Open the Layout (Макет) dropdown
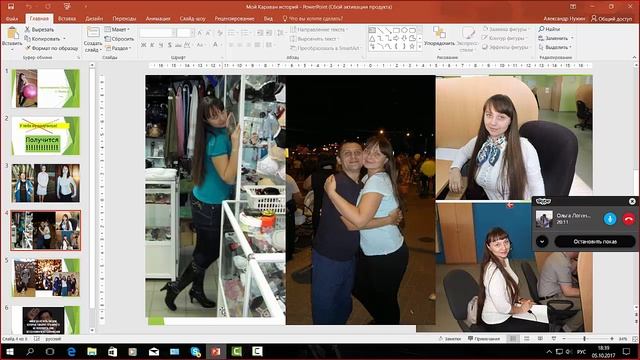This screenshot has height=360, width=640. (117, 29)
